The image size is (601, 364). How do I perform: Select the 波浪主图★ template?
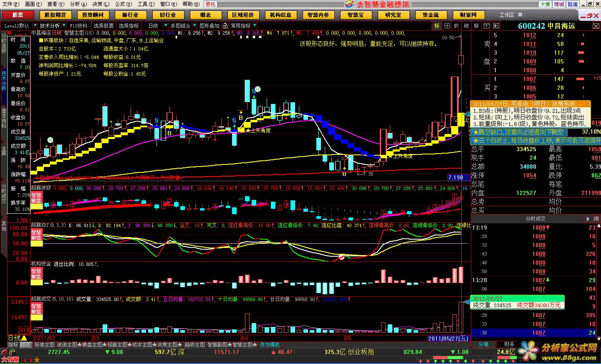[x=69, y=345]
